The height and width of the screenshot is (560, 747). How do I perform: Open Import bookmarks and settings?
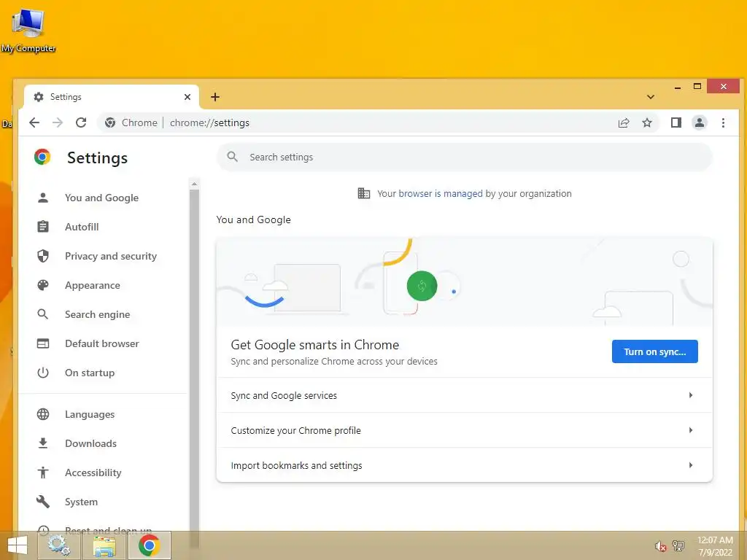465,465
